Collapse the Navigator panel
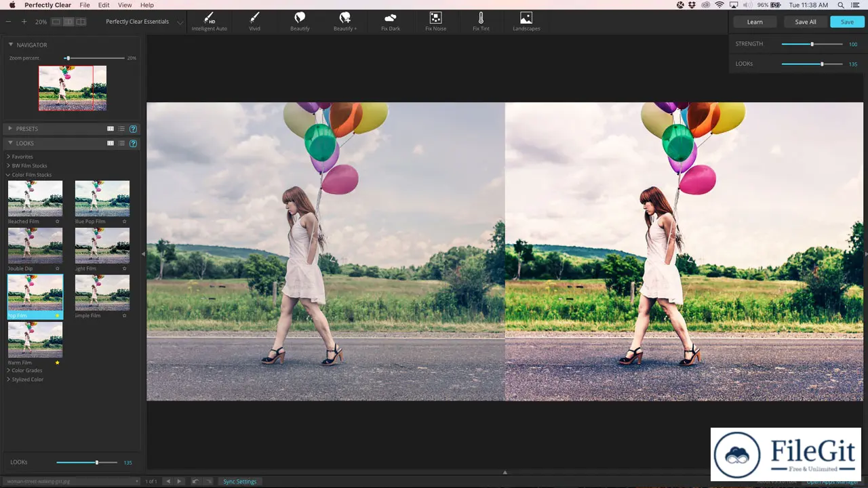 [11, 45]
